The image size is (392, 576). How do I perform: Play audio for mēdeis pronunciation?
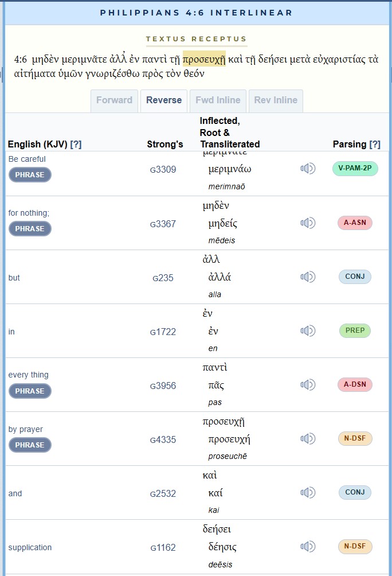(308, 223)
